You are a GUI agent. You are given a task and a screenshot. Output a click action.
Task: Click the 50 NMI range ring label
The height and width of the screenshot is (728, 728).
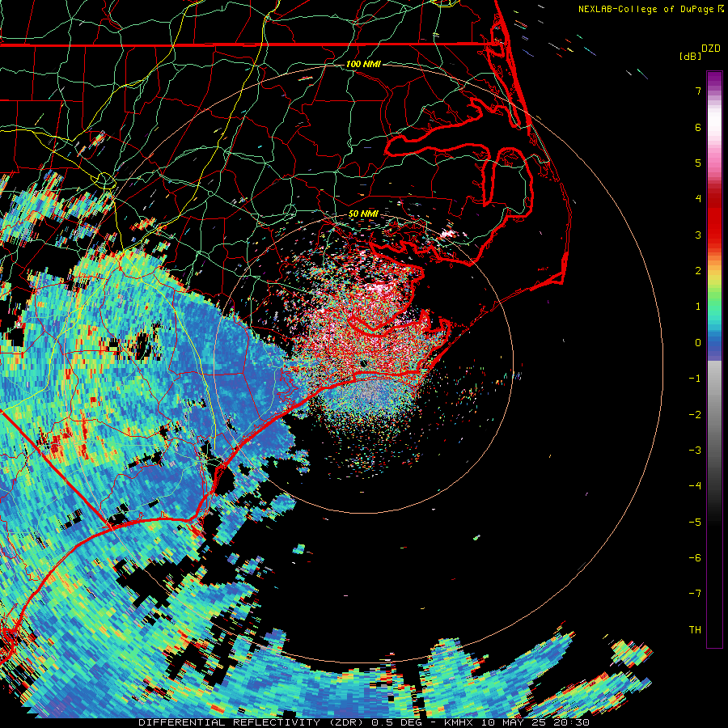tap(363, 214)
